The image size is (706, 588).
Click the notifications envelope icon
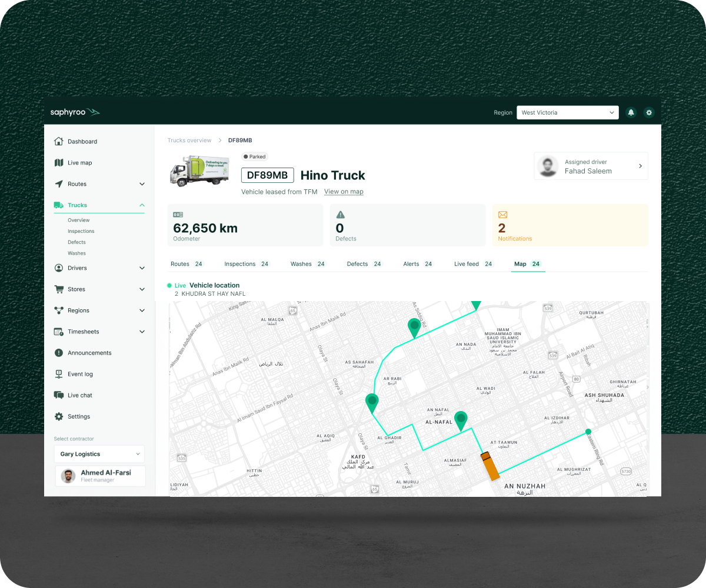(502, 215)
